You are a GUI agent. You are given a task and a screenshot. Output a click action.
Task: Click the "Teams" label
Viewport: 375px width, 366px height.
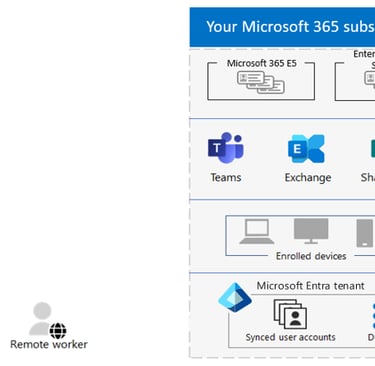pyautogui.click(x=226, y=177)
